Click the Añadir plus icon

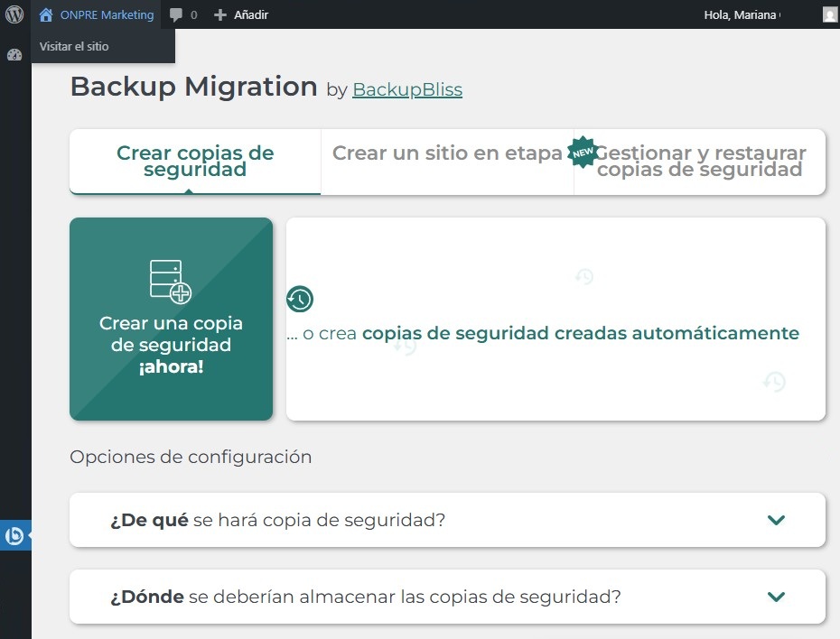click(x=217, y=14)
